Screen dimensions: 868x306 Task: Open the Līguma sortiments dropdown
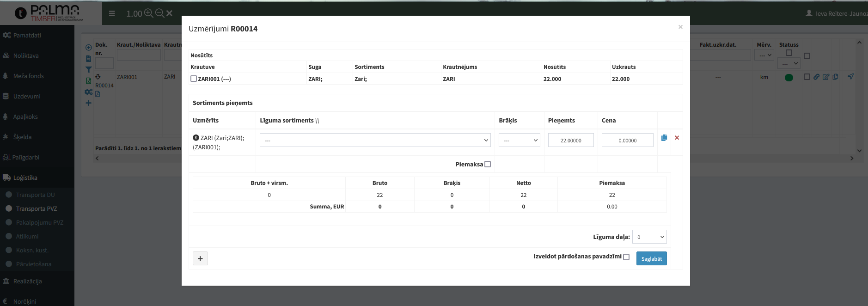[x=375, y=140]
